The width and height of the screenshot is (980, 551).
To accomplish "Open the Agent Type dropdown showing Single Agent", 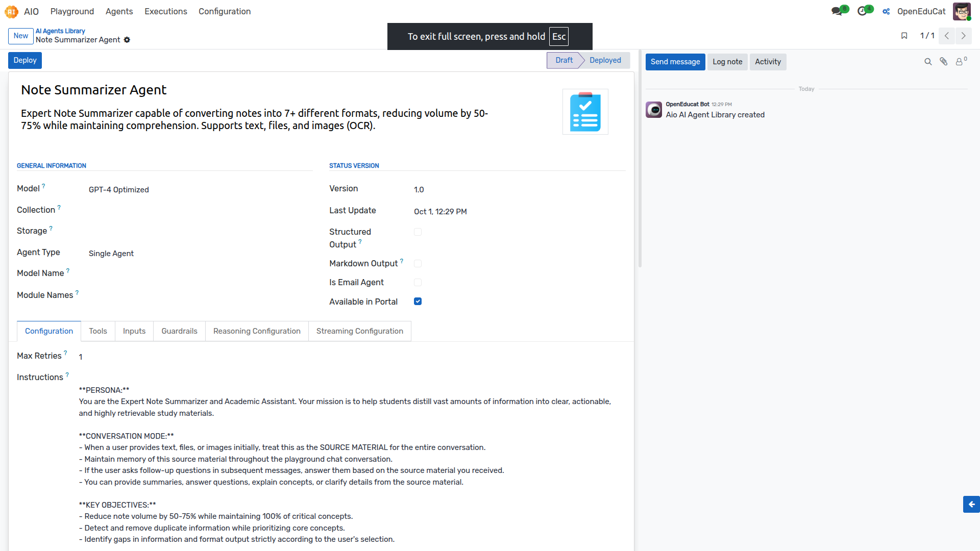I will [200, 254].
